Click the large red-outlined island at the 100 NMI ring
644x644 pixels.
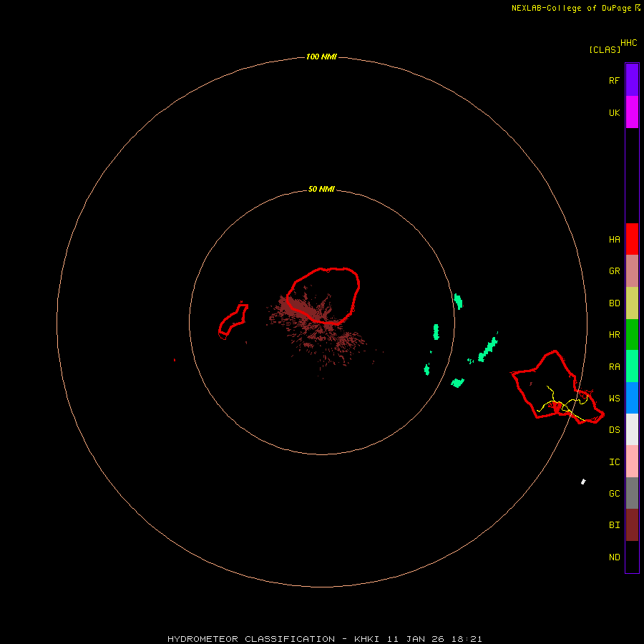coord(557,388)
